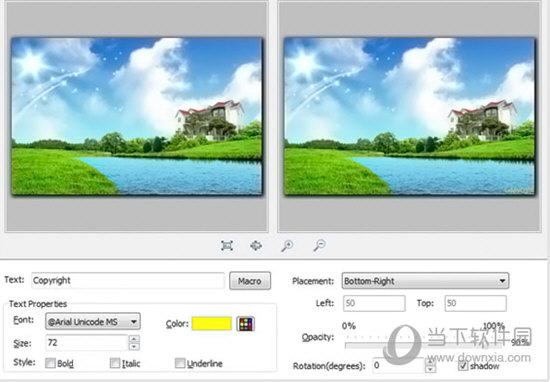Zoom in on the preview image
550x382 pixels.
[287, 246]
